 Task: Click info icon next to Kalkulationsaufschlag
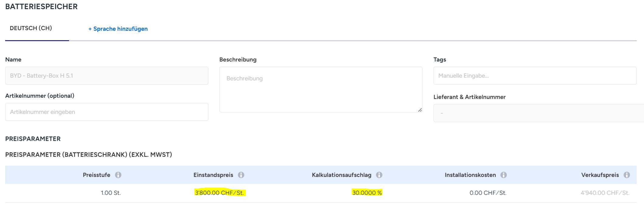tap(379, 175)
